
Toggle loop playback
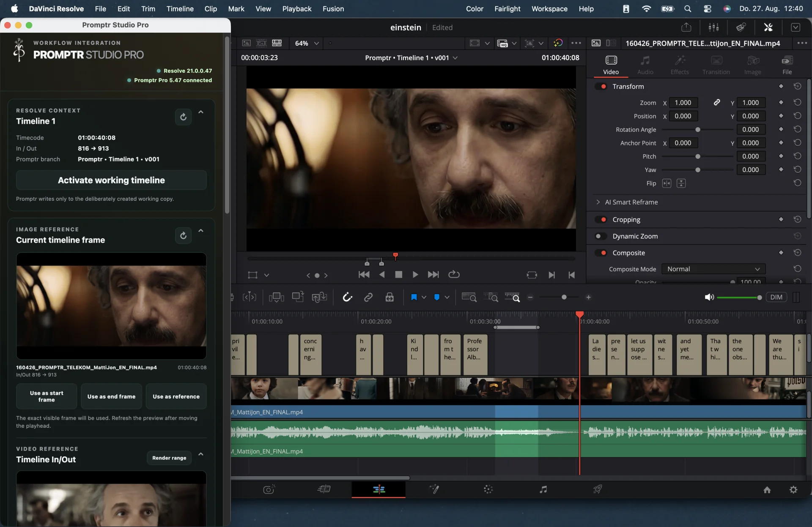pos(454,275)
